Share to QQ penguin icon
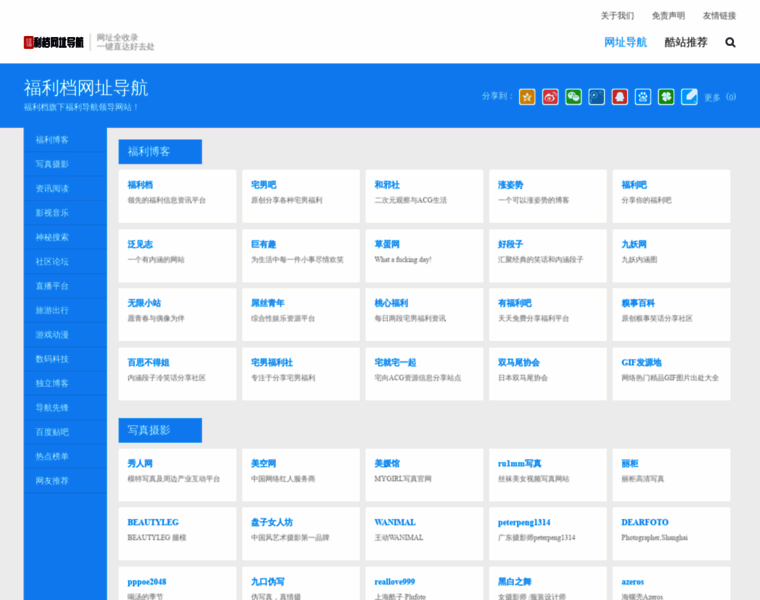 [619, 97]
